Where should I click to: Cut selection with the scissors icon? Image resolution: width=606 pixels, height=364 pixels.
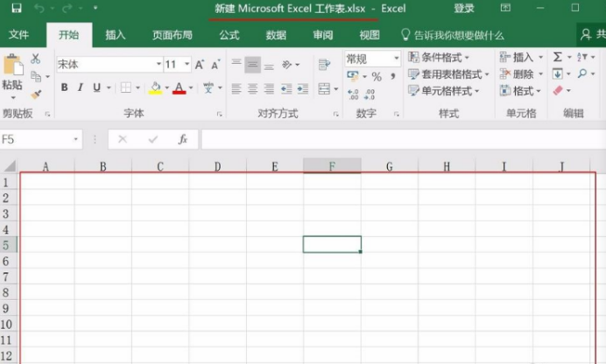click(x=35, y=59)
